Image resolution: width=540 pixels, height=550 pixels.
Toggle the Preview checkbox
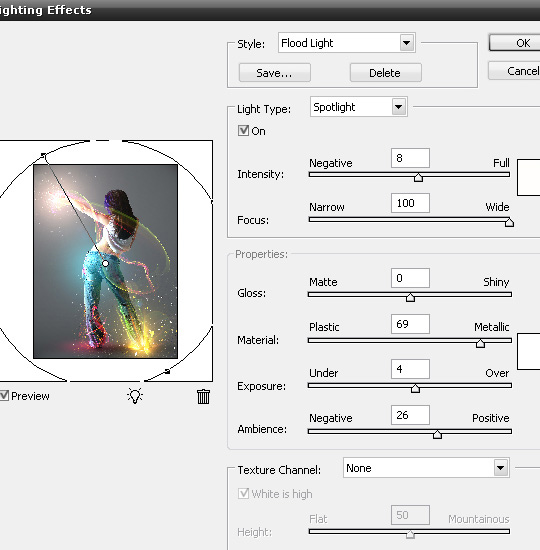pos(4,396)
